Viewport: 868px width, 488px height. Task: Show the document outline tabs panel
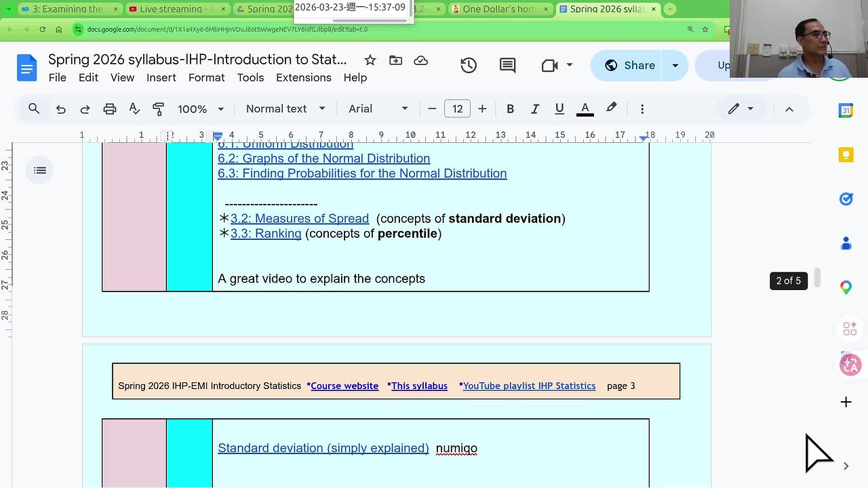click(40, 170)
